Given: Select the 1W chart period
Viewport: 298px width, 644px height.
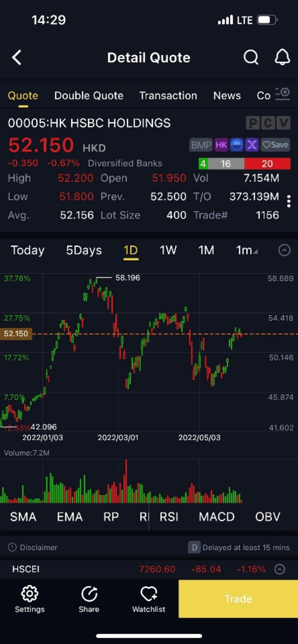Looking at the screenshot, I should click(x=168, y=250).
